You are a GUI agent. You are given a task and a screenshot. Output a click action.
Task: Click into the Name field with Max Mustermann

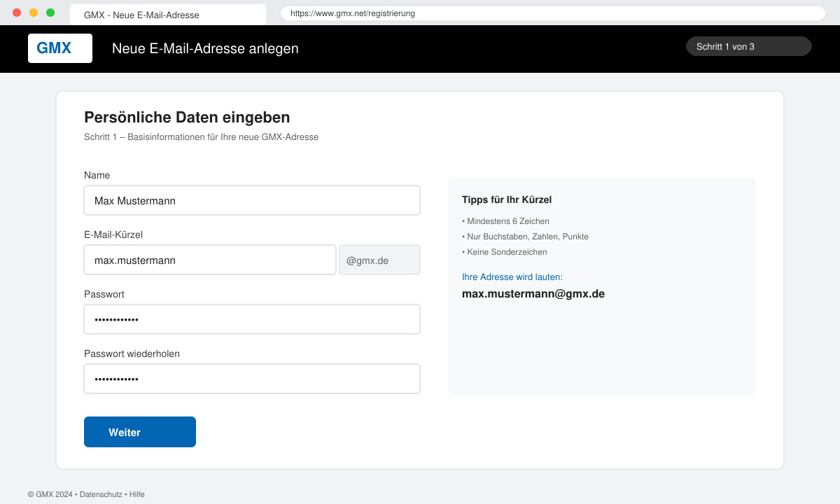click(x=252, y=200)
